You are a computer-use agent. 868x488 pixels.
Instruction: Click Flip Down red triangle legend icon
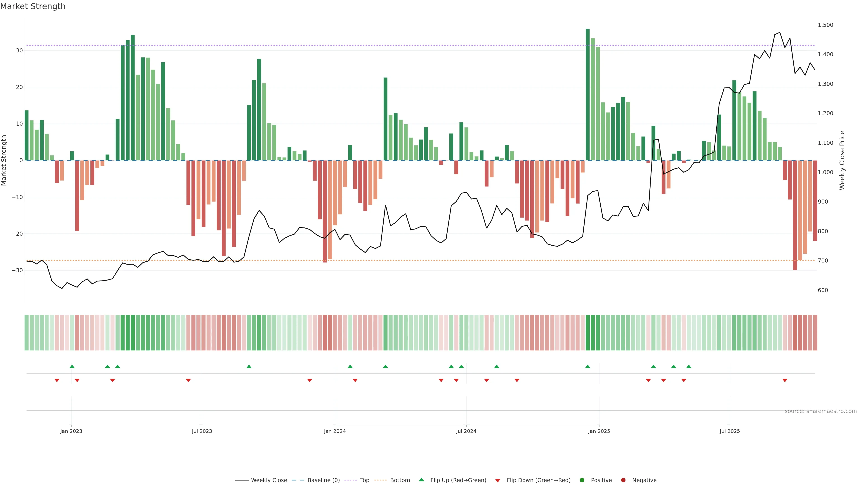[498, 481]
